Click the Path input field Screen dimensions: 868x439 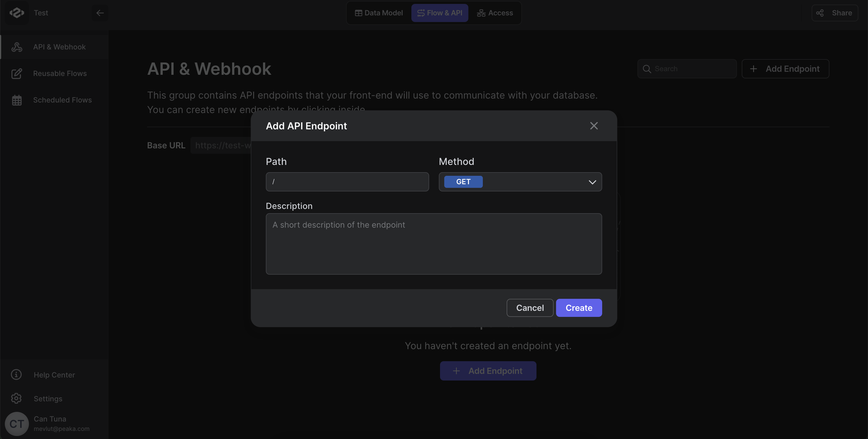coord(347,182)
